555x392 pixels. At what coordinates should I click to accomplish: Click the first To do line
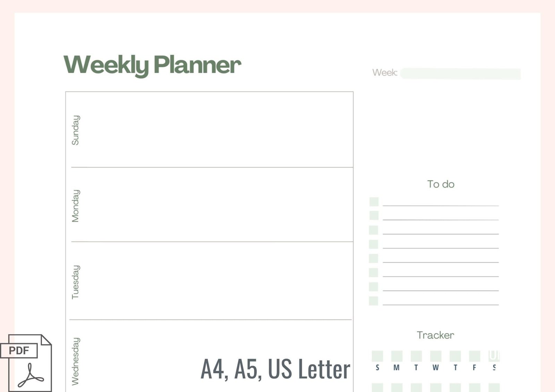tap(441, 206)
